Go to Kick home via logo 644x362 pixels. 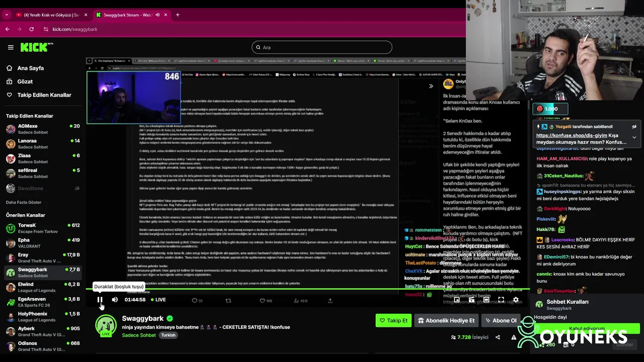point(37,47)
